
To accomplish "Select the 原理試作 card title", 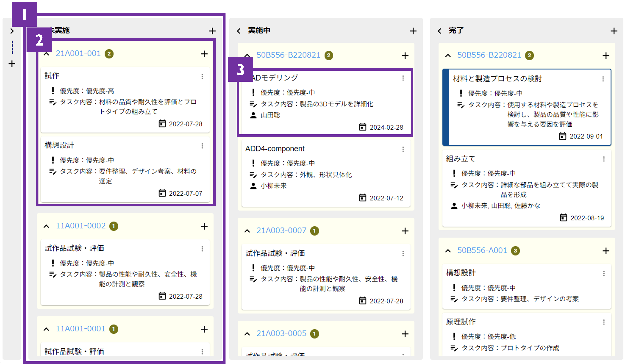I will [461, 322].
